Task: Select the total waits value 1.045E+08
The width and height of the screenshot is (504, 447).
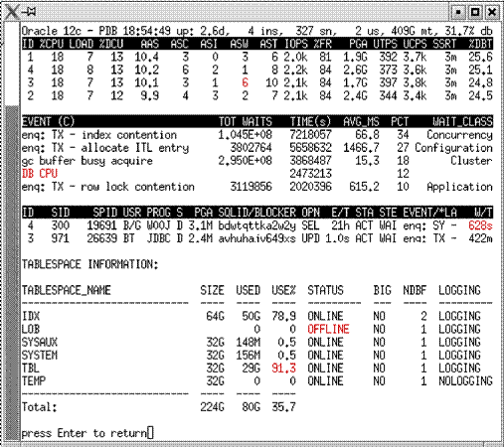Action: point(246,135)
